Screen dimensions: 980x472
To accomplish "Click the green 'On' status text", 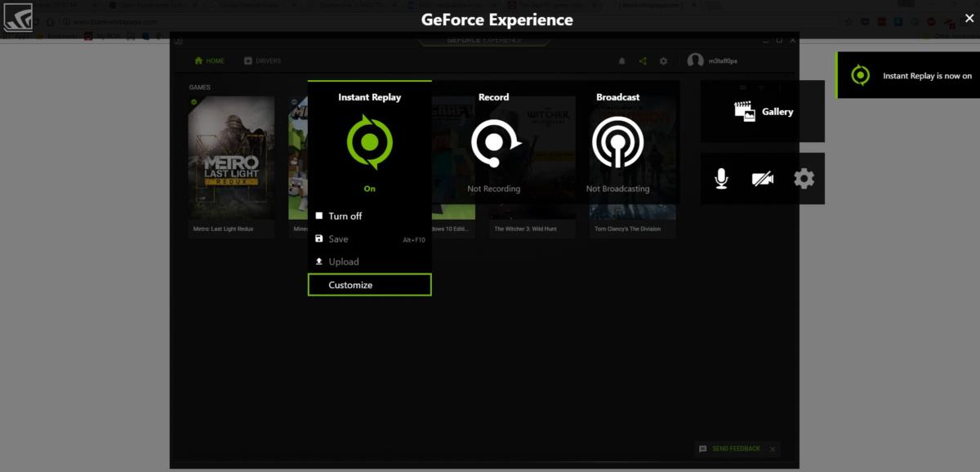I will point(370,189).
